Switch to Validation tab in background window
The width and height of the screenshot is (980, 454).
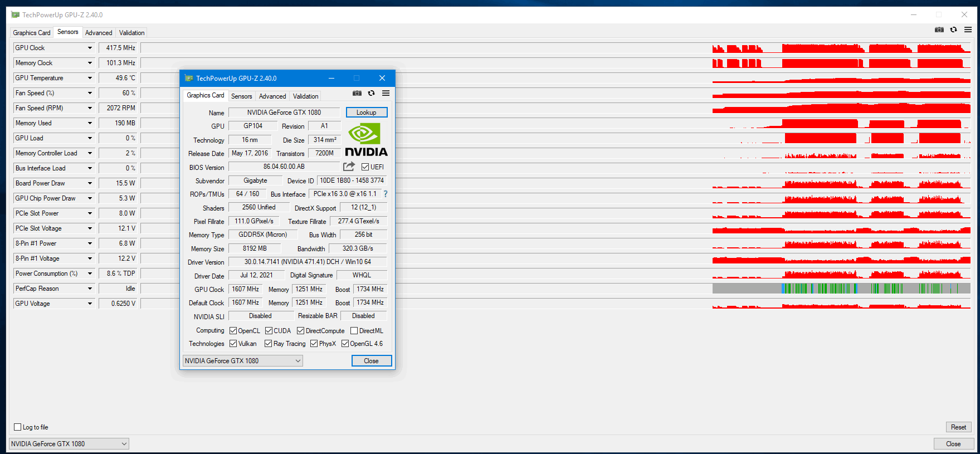(x=131, y=33)
